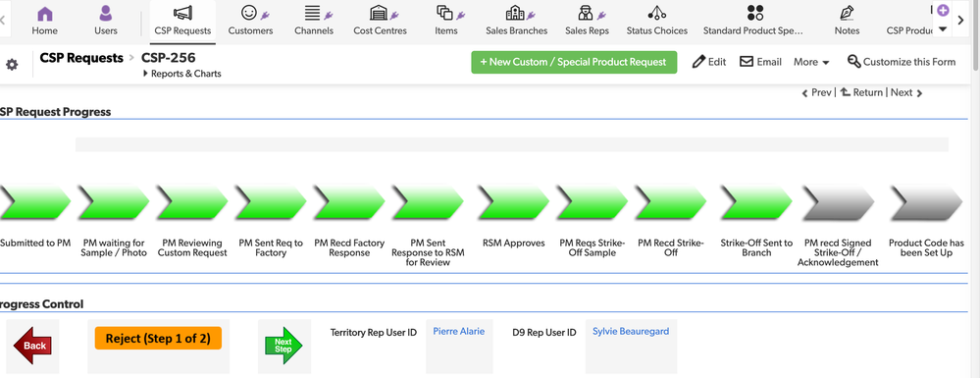This screenshot has width=980, height=378.
Task: Click the Strike-Off Sent to Branch arrow
Action: point(756,203)
